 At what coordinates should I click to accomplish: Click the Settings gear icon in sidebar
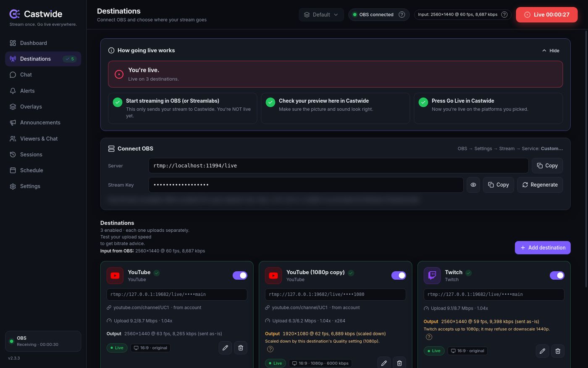(x=13, y=186)
